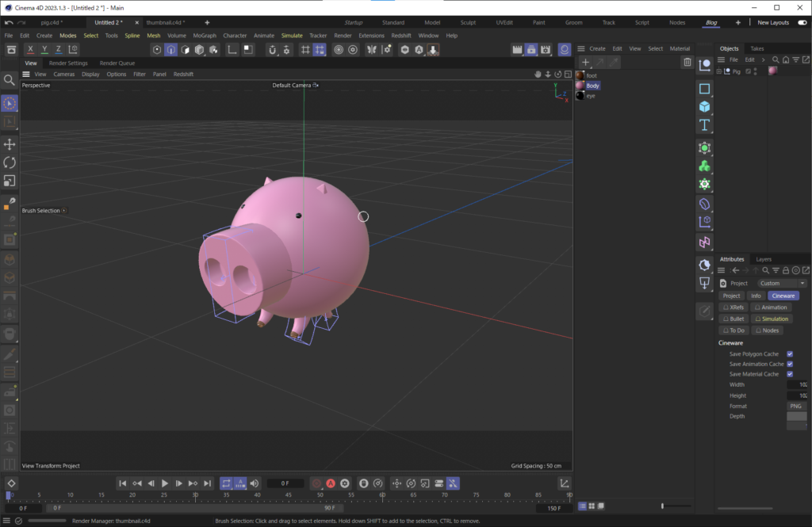Click the trash icon in the Material manager

(687, 61)
